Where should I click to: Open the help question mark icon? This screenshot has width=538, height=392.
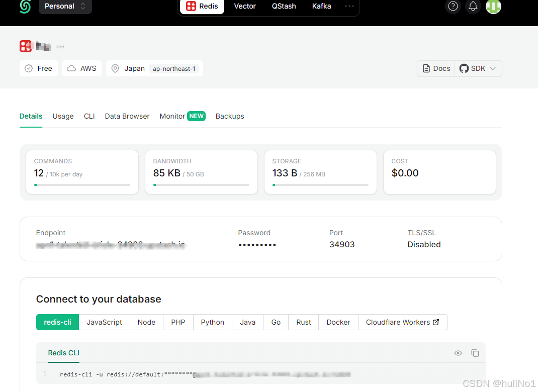453,6
